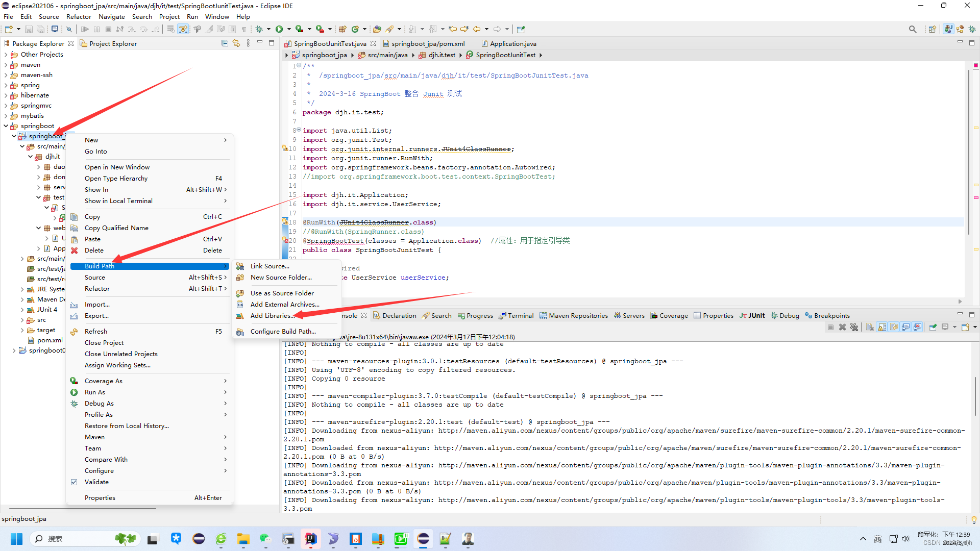Expand the Other Projects working set
Image resolution: width=980 pixels, height=551 pixels.
point(6,55)
